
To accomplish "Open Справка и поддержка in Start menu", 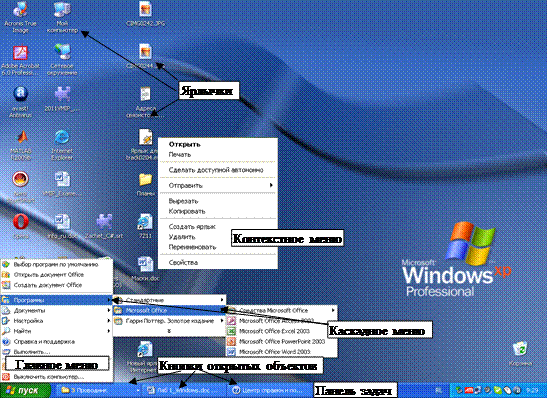I will [57, 341].
